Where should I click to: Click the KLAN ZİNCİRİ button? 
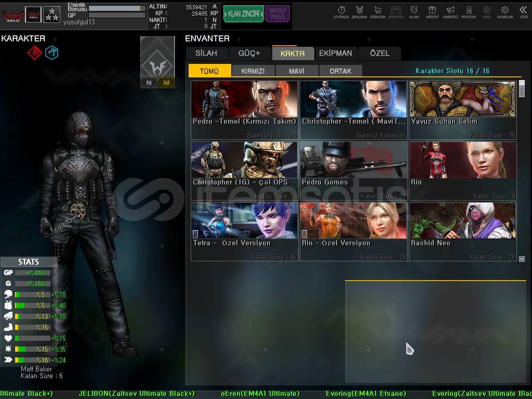coord(243,14)
